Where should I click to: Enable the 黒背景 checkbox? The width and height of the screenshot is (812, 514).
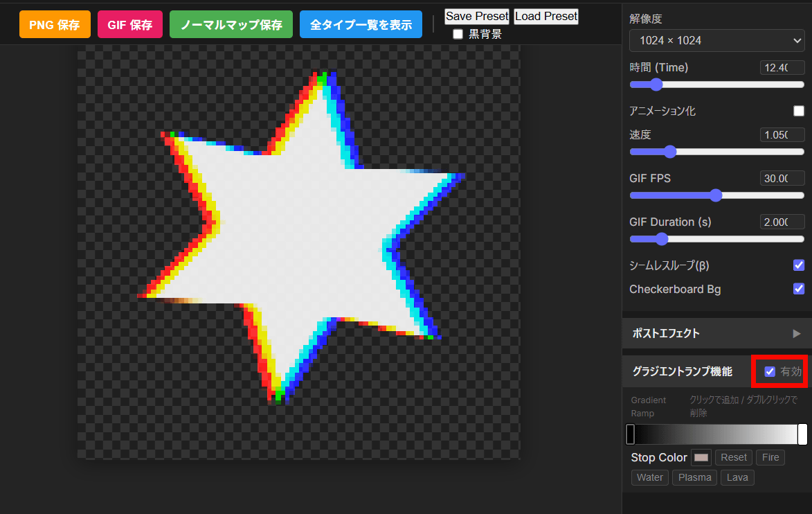pos(458,34)
